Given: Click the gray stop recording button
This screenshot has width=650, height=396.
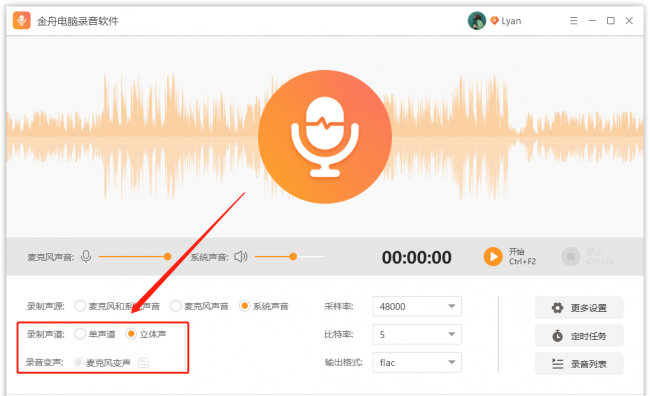Looking at the screenshot, I should [571, 257].
